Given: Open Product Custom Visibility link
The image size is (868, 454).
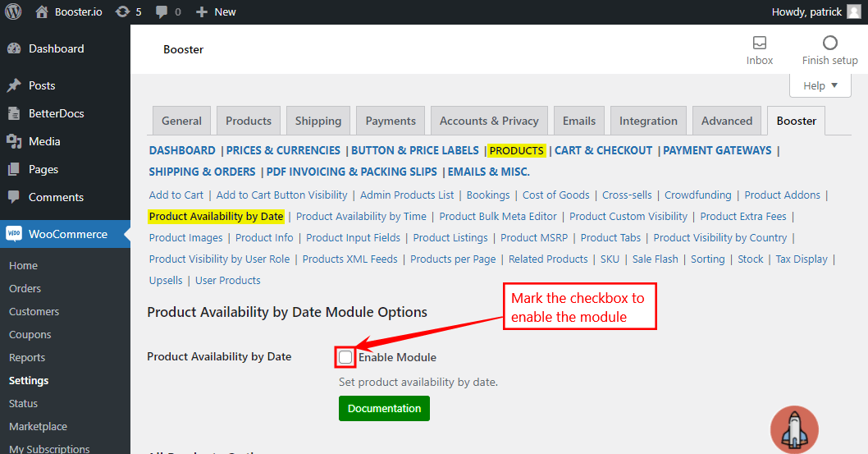Looking at the screenshot, I should coord(628,217).
